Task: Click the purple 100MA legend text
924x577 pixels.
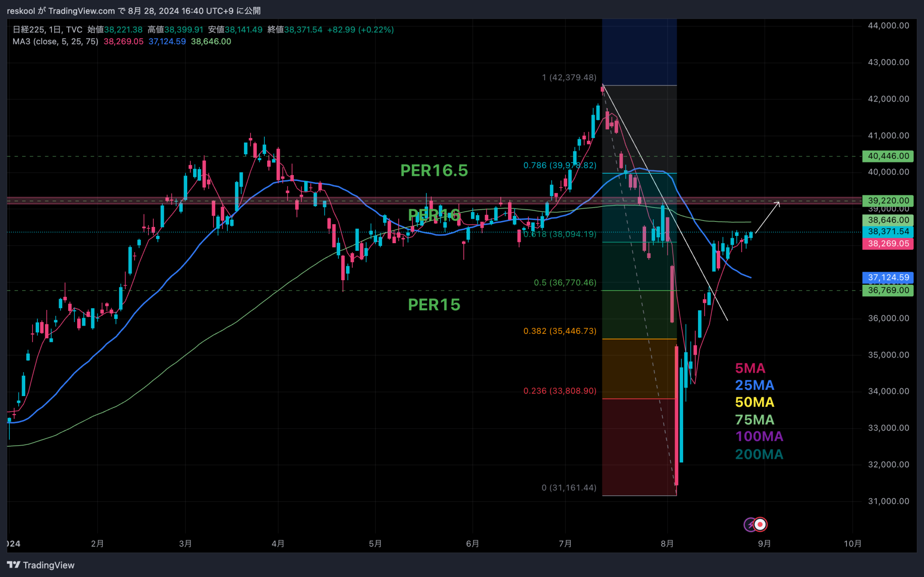Action: 759,436
